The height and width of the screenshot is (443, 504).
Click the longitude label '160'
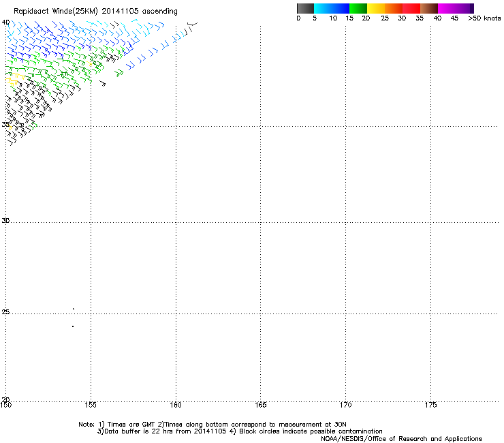[x=176, y=405]
